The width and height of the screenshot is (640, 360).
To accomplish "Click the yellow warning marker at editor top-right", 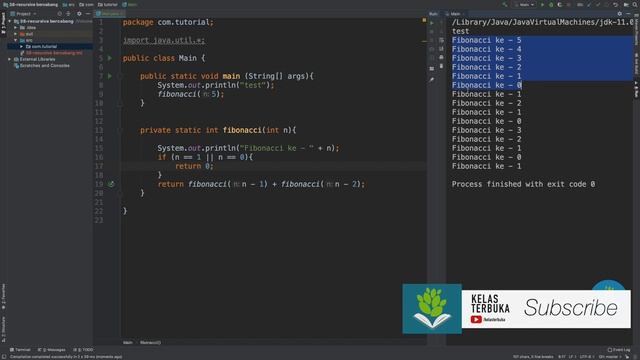I will pyautogui.click(x=424, y=20).
